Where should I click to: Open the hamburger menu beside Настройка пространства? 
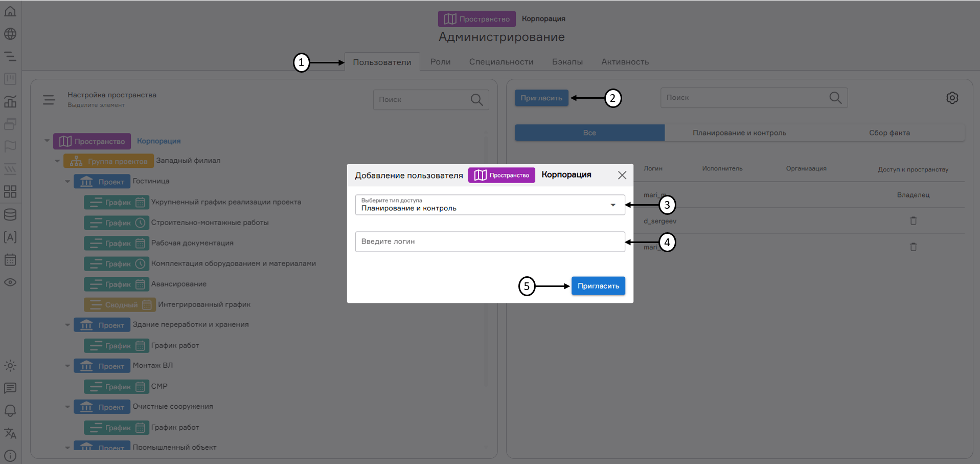tap(49, 100)
